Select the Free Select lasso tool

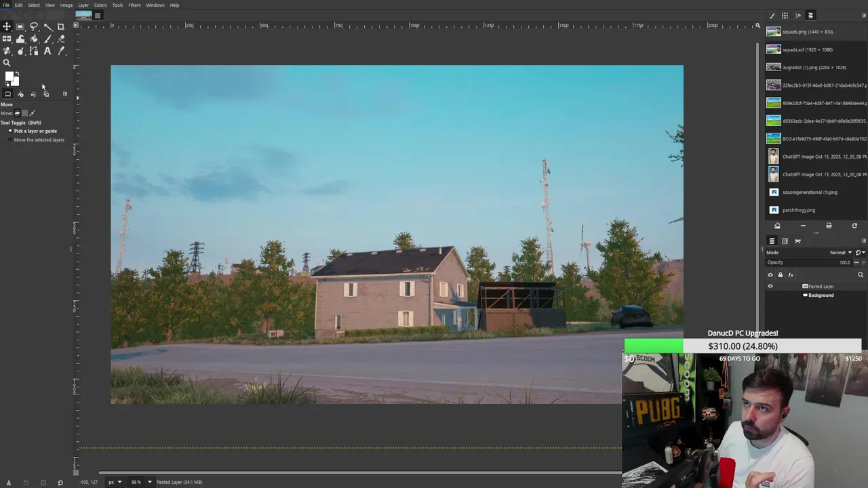(x=34, y=26)
